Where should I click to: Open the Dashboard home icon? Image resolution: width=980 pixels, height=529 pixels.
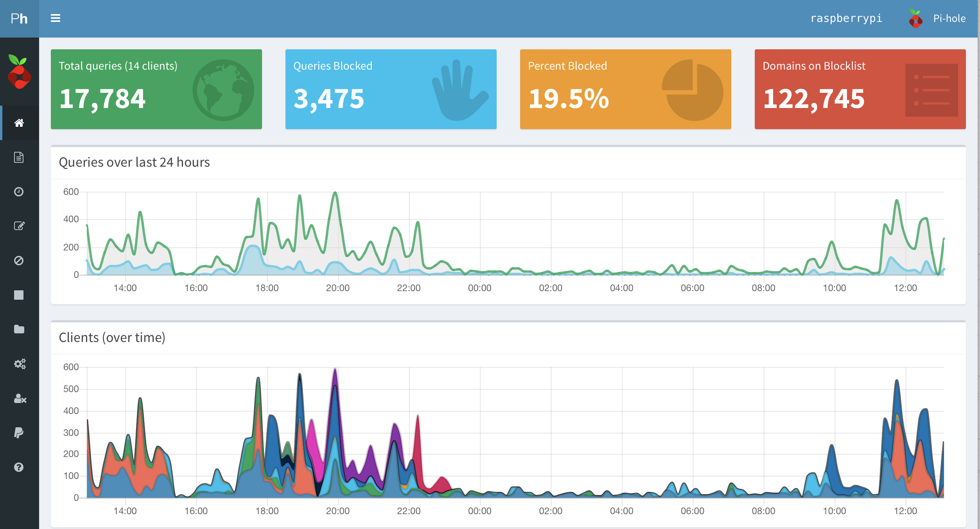click(19, 123)
